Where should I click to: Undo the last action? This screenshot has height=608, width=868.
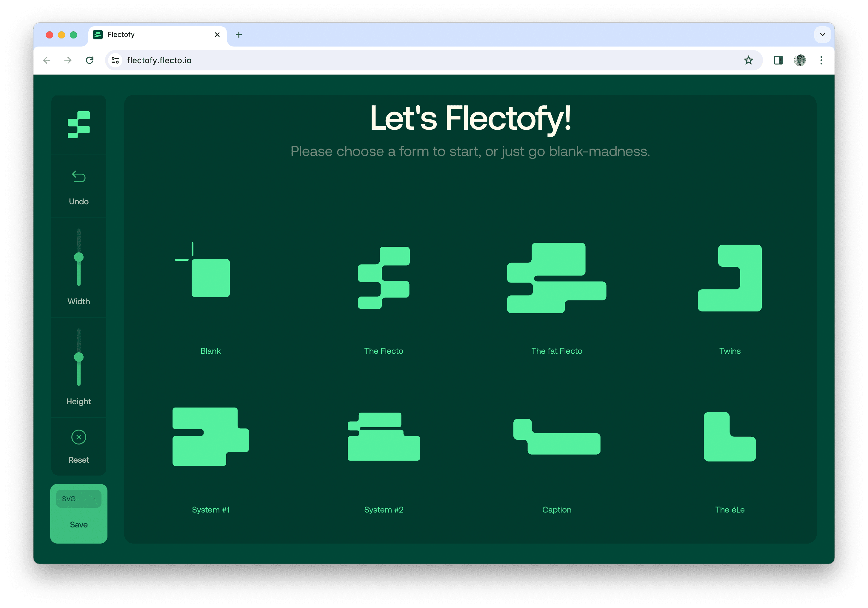(78, 177)
